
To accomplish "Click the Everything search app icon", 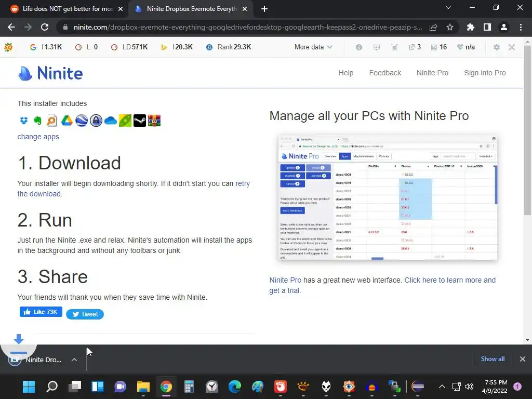I will point(52,121).
